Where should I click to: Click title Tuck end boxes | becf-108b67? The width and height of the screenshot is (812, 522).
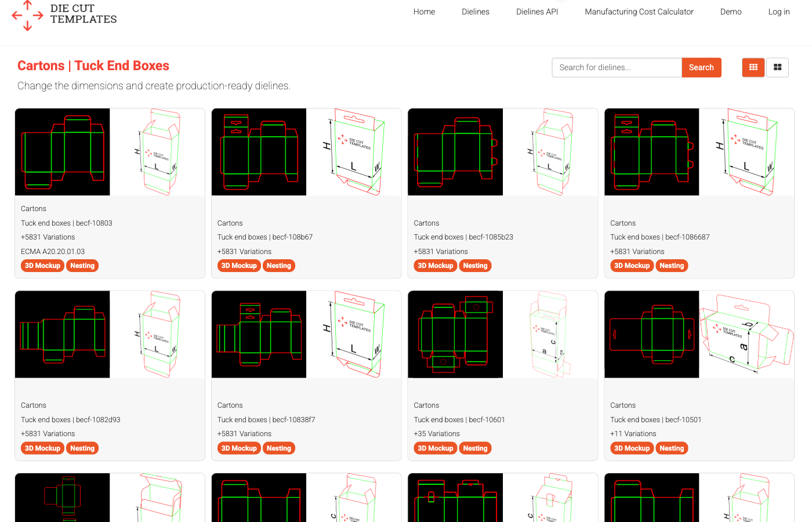click(265, 237)
